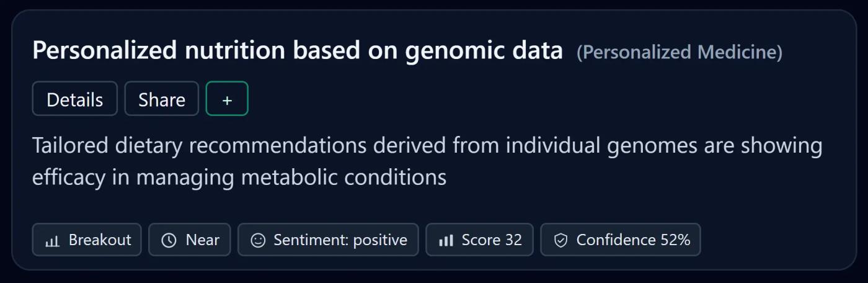868x283 pixels.
Task: Click the Sentiment: positive badge text
Action: click(340, 240)
